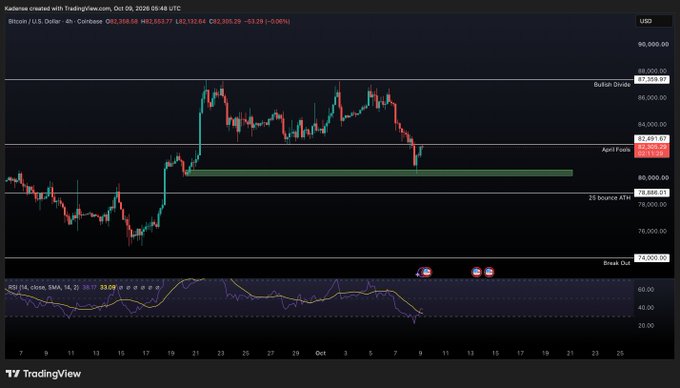Click the high price H82,553.77 in header
The width and height of the screenshot is (680, 388).
pyautogui.click(x=157, y=21)
